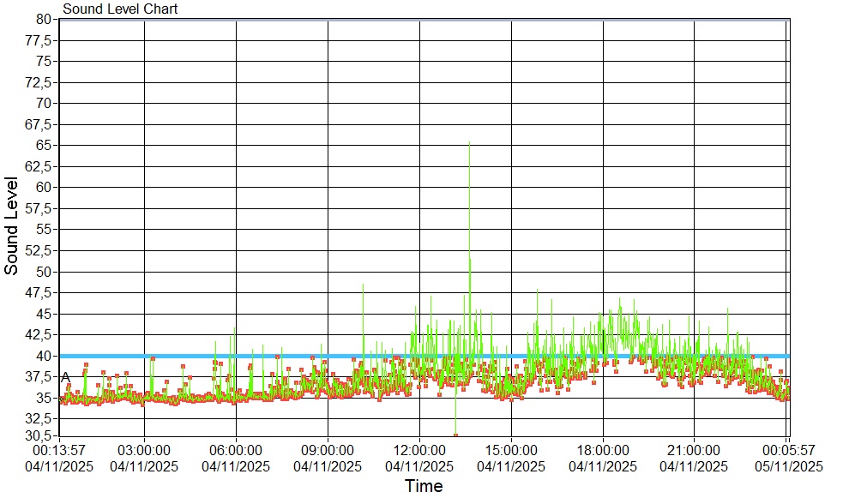This screenshot has width=849, height=504.
Task: Click the 52,5 tick label on the Y axis
Action: (40, 250)
